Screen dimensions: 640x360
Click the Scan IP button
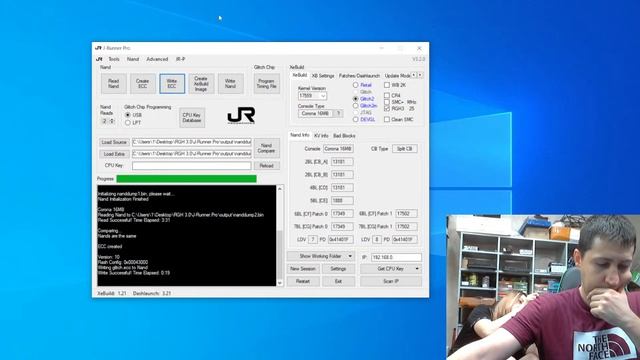(x=391, y=281)
